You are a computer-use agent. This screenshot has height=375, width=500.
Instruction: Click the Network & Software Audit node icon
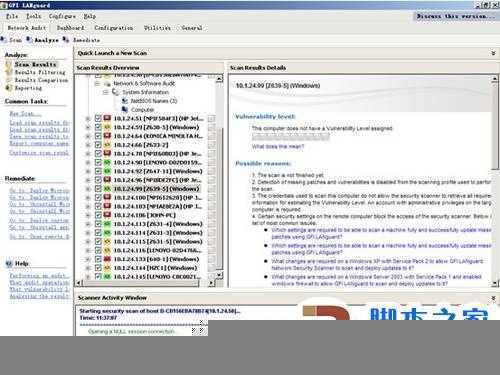pyautogui.click(x=107, y=83)
